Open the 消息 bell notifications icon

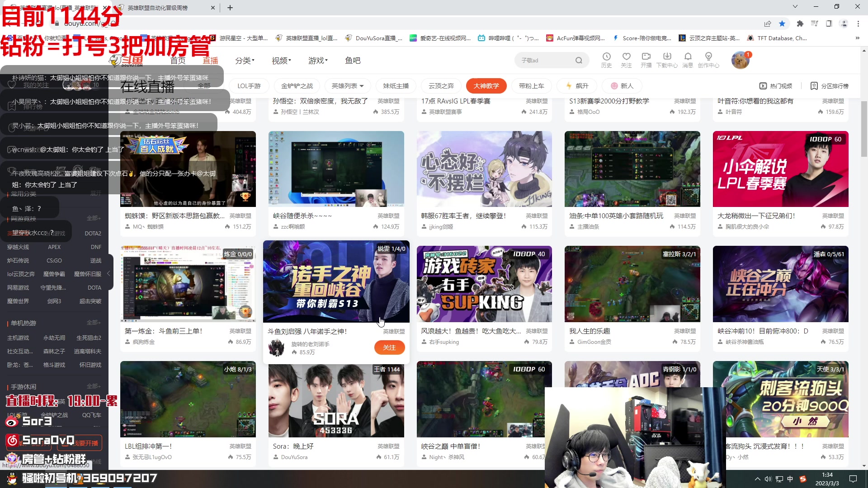coord(688,60)
